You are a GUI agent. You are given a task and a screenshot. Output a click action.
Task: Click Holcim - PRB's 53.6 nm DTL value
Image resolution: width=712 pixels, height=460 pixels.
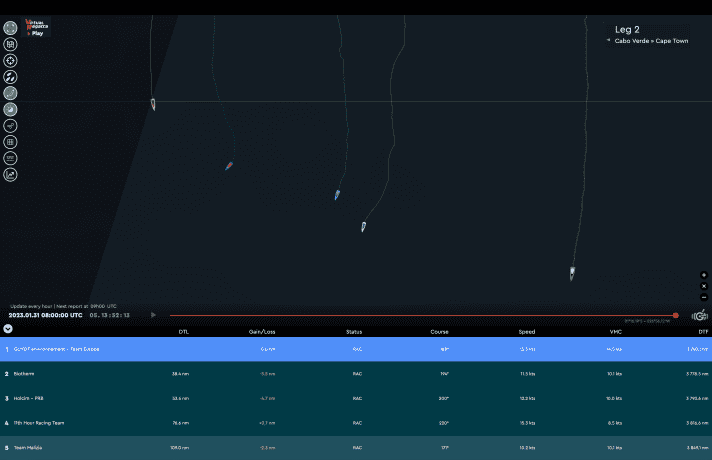click(180, 398)
